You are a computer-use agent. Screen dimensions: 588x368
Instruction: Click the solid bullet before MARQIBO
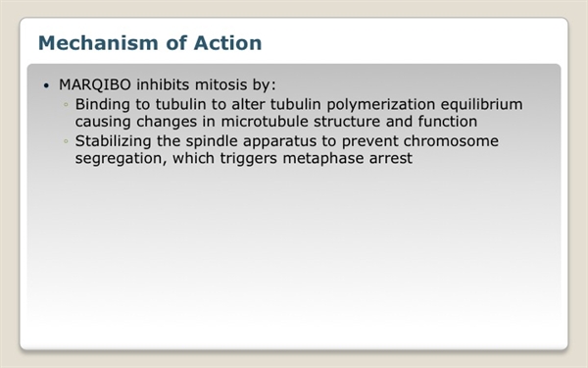(x=46, y=86)
